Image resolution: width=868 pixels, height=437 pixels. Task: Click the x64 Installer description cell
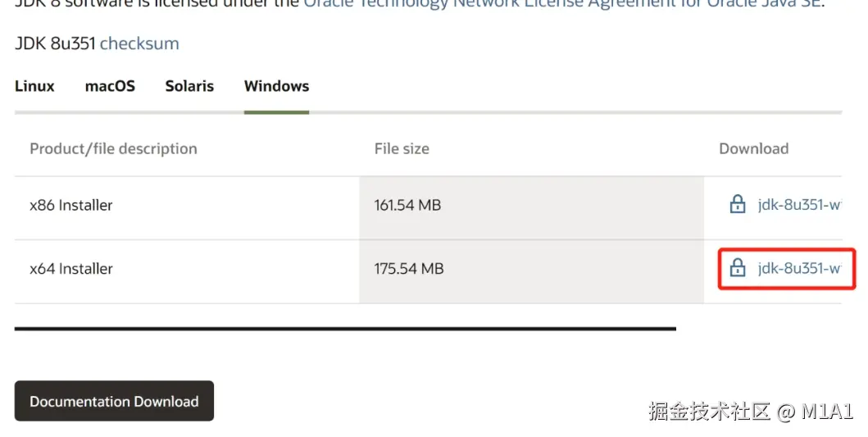click(x=71, y=268)
